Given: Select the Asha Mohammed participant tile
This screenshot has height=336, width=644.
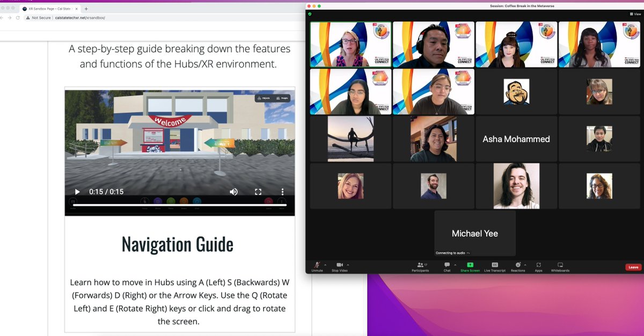Looking at the screenshot, I should coord(516,139).
